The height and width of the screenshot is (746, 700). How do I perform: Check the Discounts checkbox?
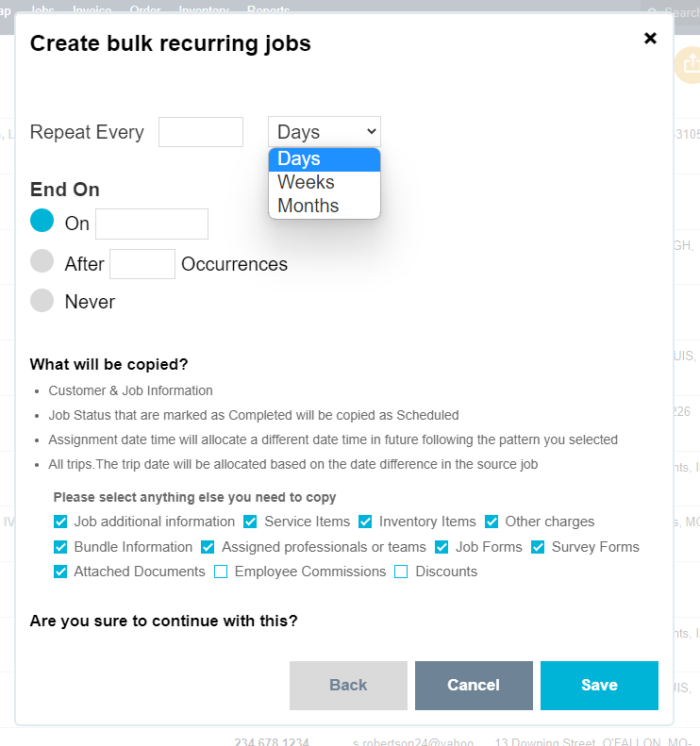coord(401,572)
